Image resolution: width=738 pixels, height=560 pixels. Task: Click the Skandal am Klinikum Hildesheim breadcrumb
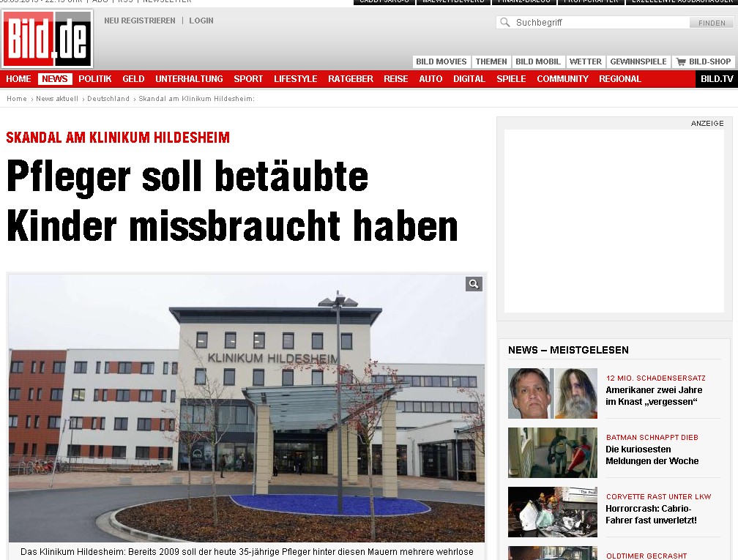pyautogui.click(x=196, y=99)
